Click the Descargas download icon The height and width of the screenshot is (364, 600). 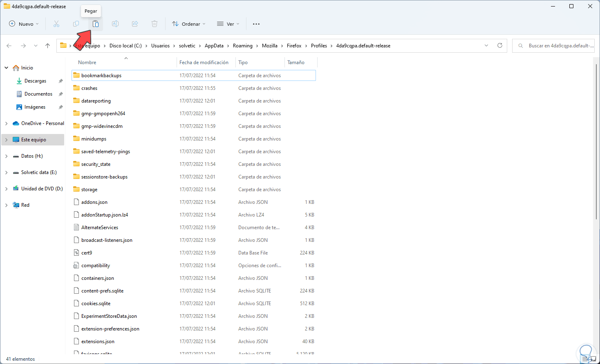pos(19,81)
